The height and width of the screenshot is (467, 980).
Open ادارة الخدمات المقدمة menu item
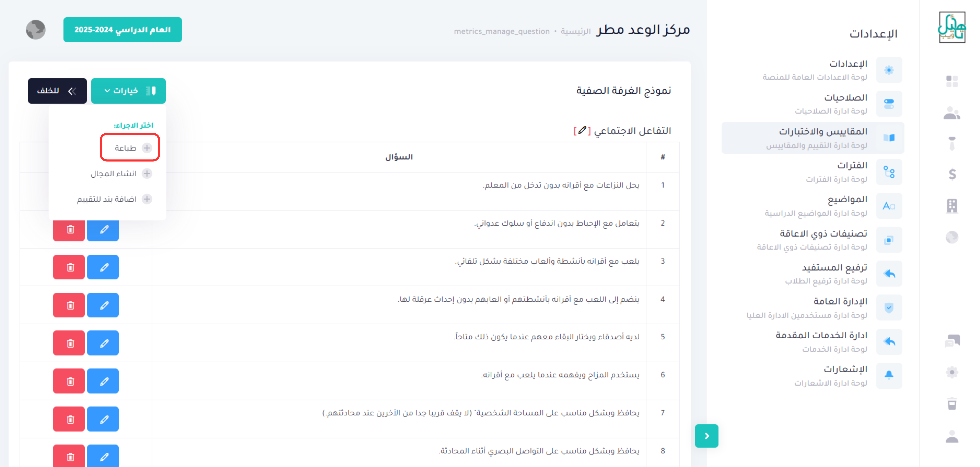[813, 342]
